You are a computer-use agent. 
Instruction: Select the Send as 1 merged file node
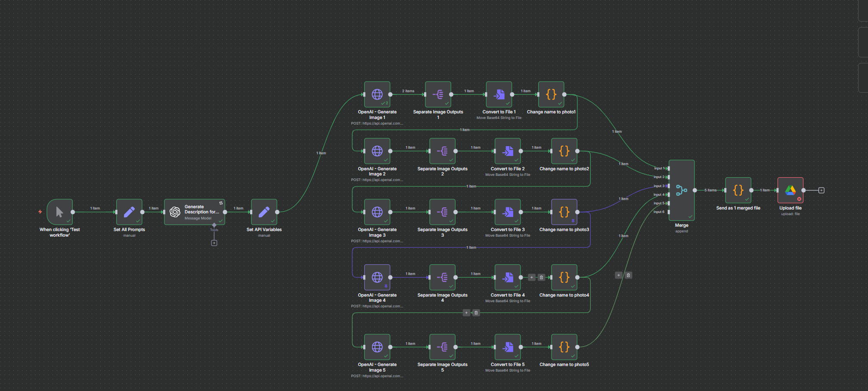[x=738, y=190]
